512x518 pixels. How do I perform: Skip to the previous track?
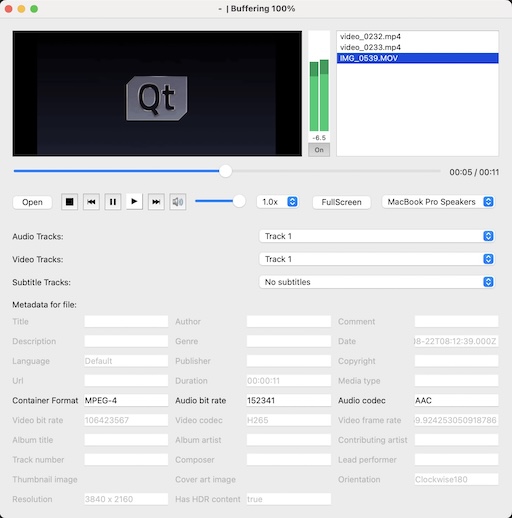coord(91,202)
